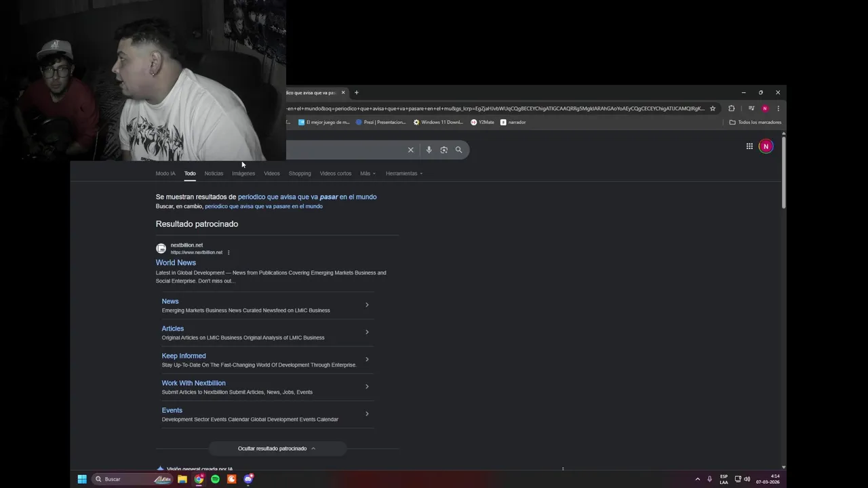Open the Windows Start menu
The image size is (868, 488).
click(82, 479)
